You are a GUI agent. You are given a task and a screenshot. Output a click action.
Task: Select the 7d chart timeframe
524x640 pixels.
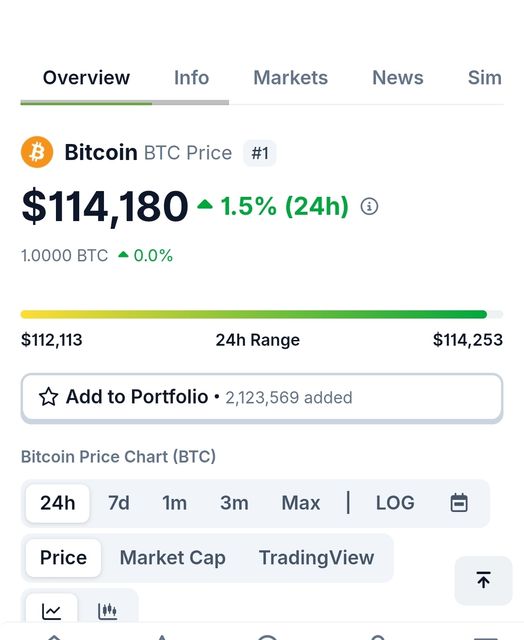(x=119, y=503)
